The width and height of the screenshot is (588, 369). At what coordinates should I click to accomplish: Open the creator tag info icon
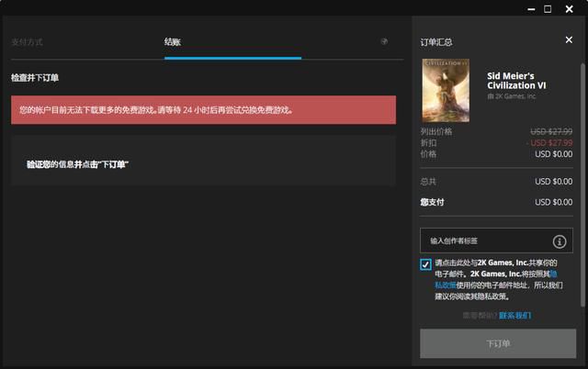tap(560, 241)
